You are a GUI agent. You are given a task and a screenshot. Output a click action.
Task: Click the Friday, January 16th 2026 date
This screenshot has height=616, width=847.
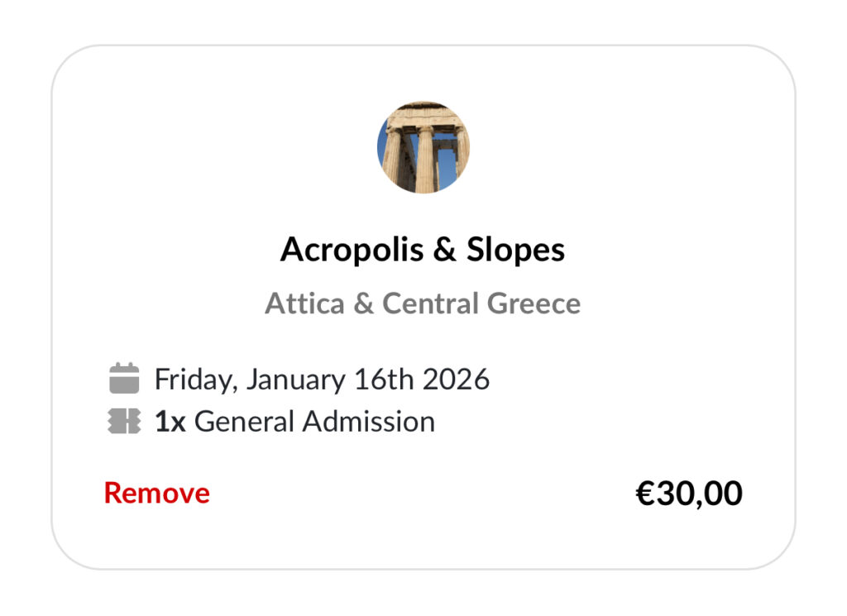coord(322,380)
